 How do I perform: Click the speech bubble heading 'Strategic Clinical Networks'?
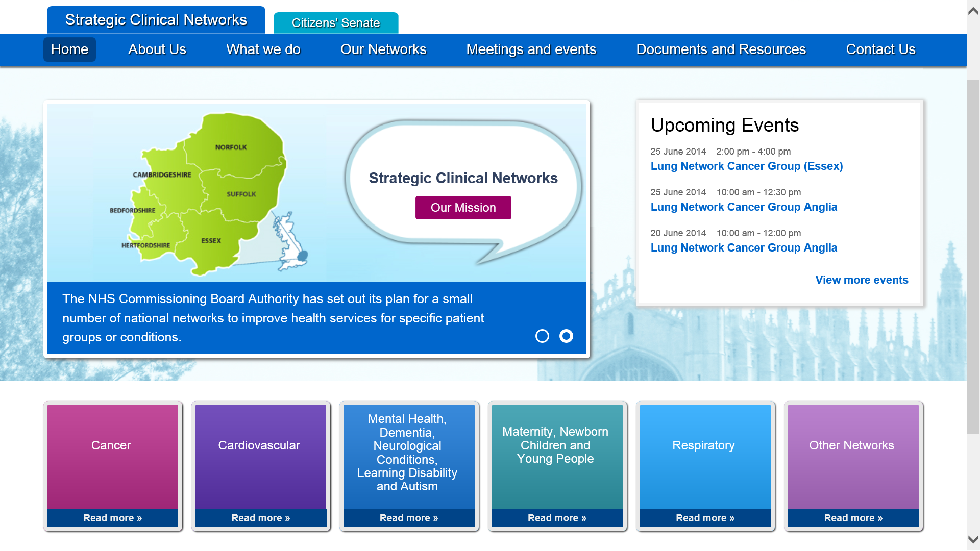pos(463,178)
